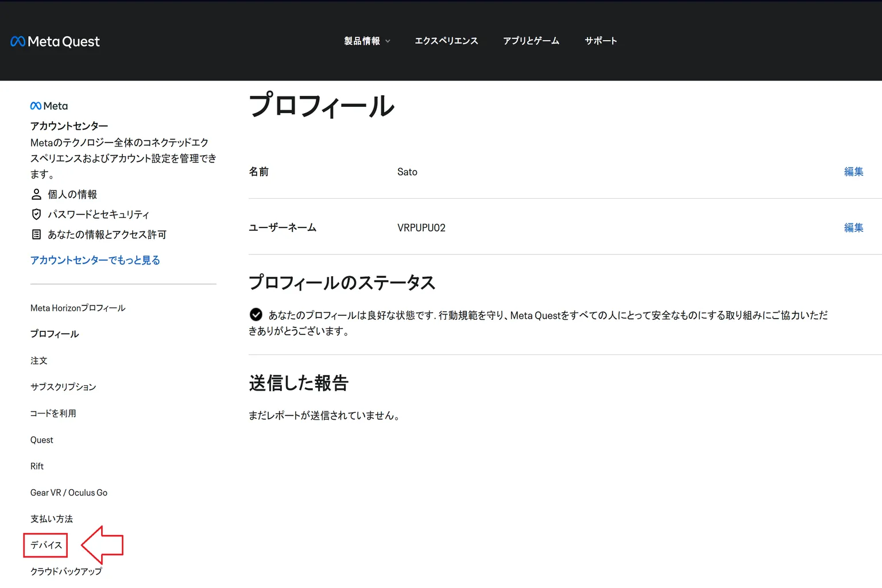The height and width of the screenshot is (588, 882).
Task: Click the プロフィールのステータス heading
Action: (x=342, y=283)
